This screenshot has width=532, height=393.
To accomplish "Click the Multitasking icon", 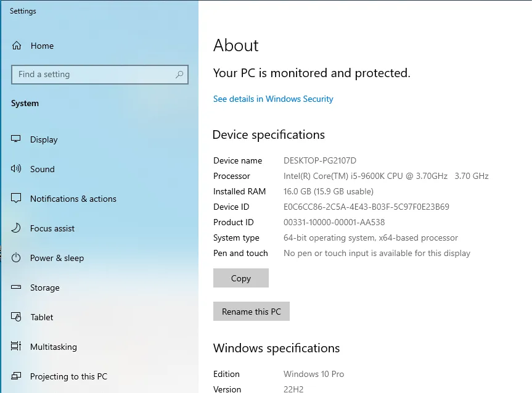I will 17,347.
